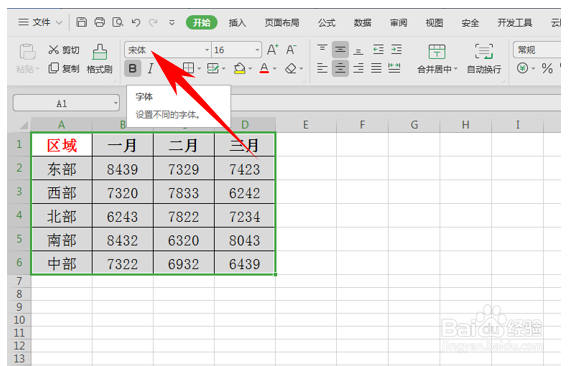The width and height of the screenshot is (575, 366).
Task: Increase font size with the A+ icon
Action: pyautogui.click(x=272, y=50)
